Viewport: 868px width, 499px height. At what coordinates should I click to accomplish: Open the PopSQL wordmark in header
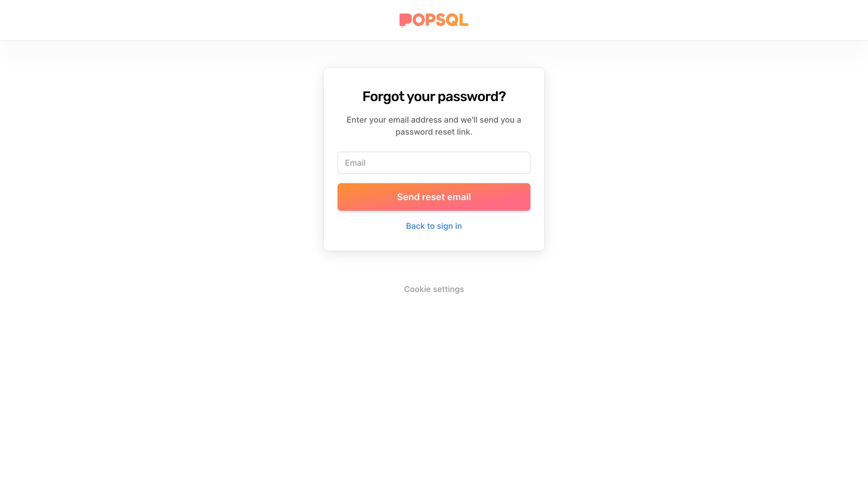tap(434, 20)
